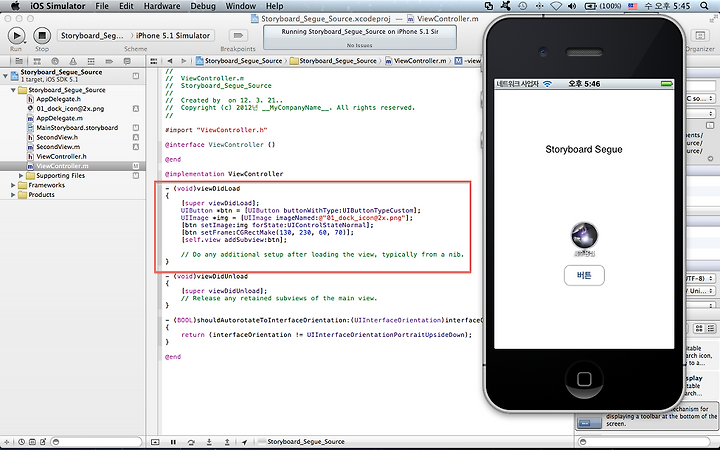Toggle the Breakpoints button
The height and width of the screenshot is (450, 720).
coord(238,35)
